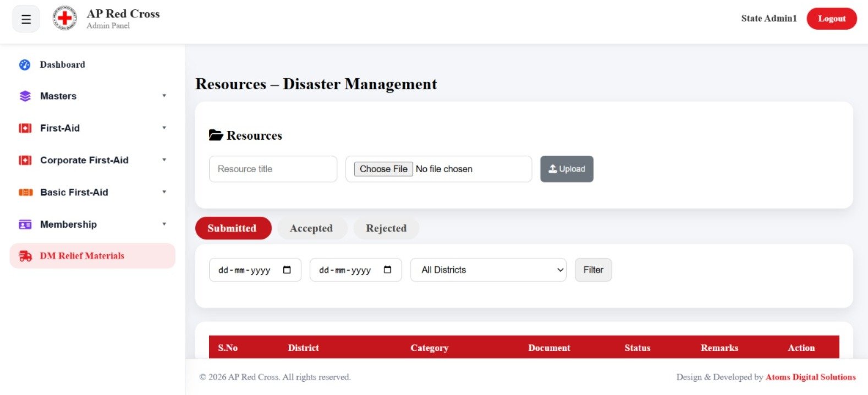Image resolution: width=868 pixels, height=395 pixels.
Task: Expand the First-Aid submenu arrow
Action: coord(164,128)
